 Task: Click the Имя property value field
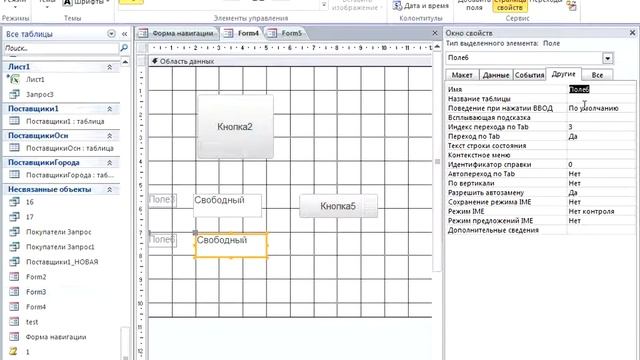coord(601,89)
